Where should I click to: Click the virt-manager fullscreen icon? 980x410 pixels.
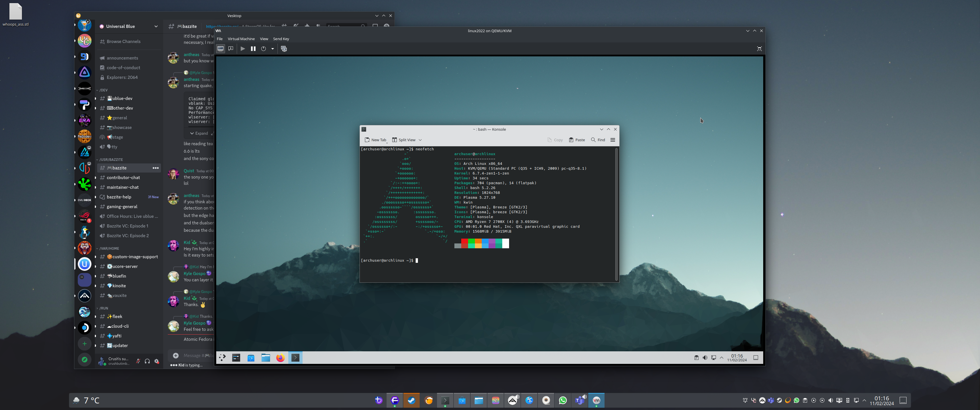[x=759, y=49]
